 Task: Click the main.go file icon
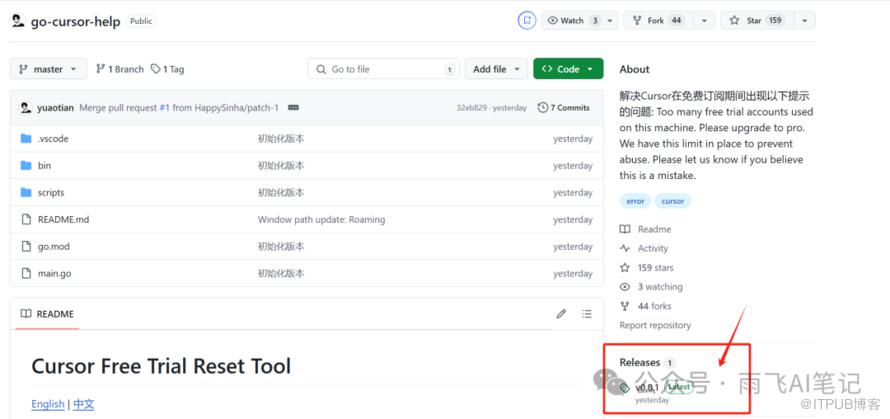[26, 273]
